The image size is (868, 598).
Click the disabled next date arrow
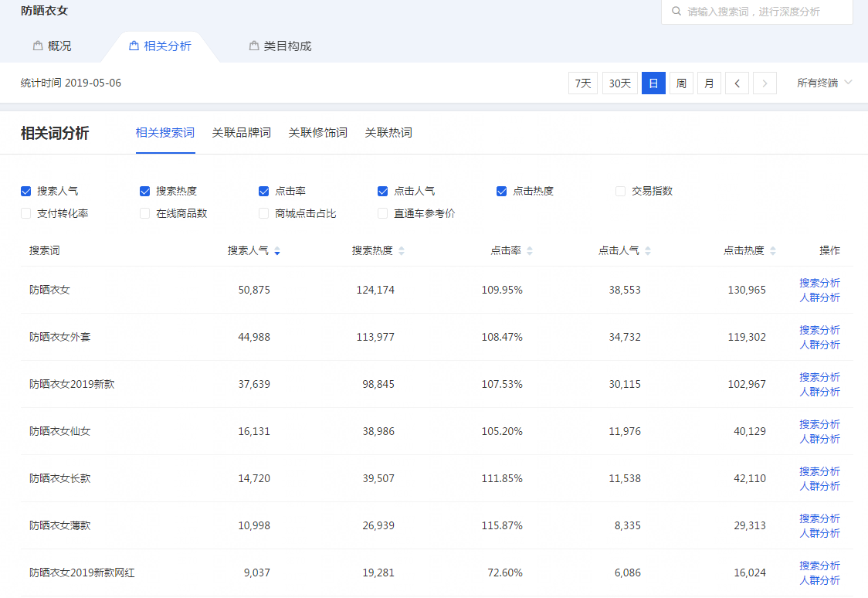pyautogui.click(x=765, y=83)
